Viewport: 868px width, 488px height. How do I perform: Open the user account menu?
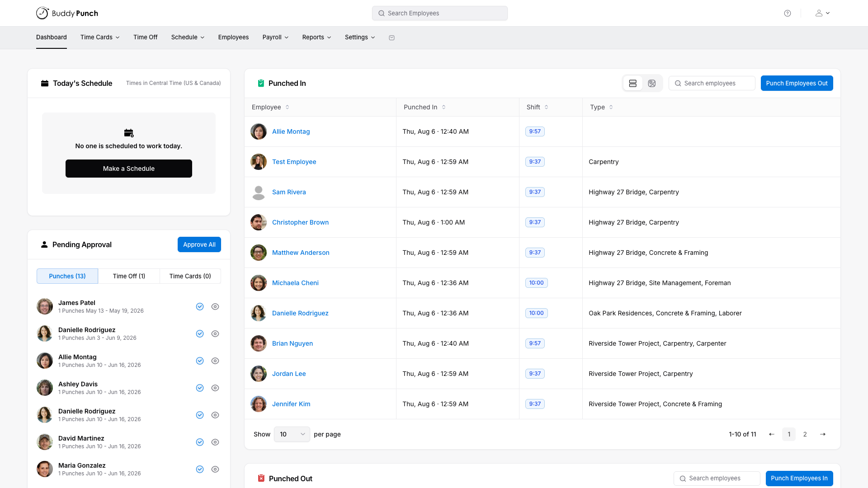click(x=822, y=13)
